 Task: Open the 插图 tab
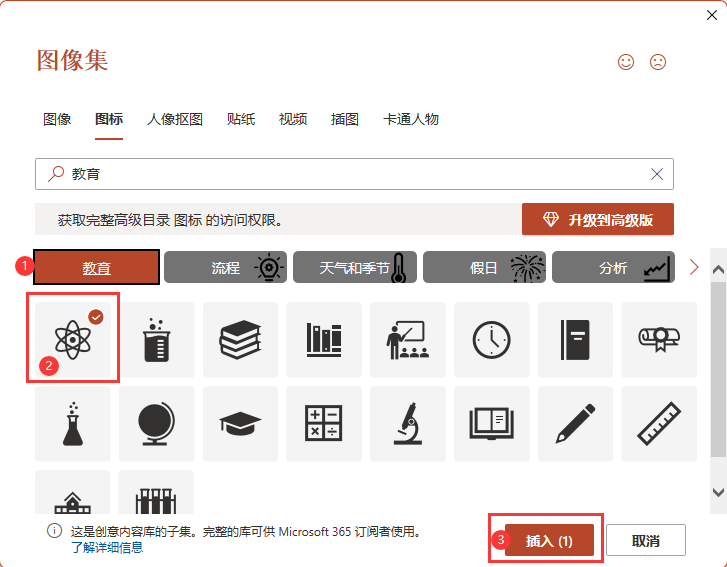coord(345,119)
